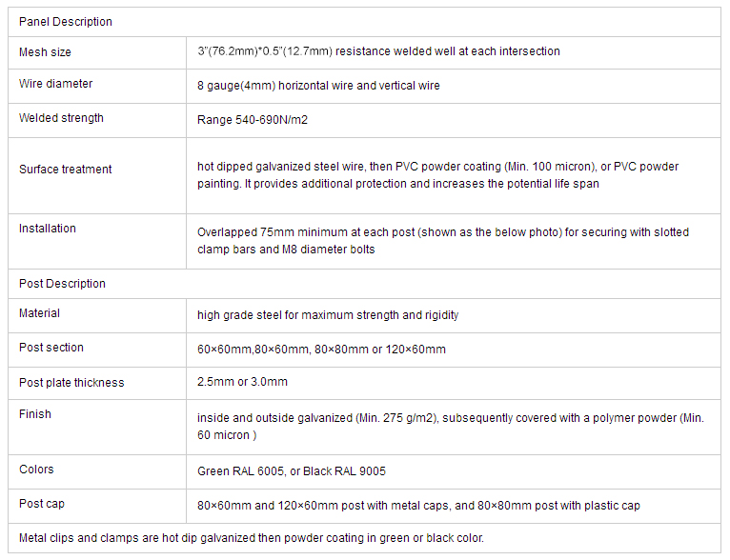Screen dimensions: 730x560
Task: Click the mesh size resistance welded value
Action: [378, 51]
